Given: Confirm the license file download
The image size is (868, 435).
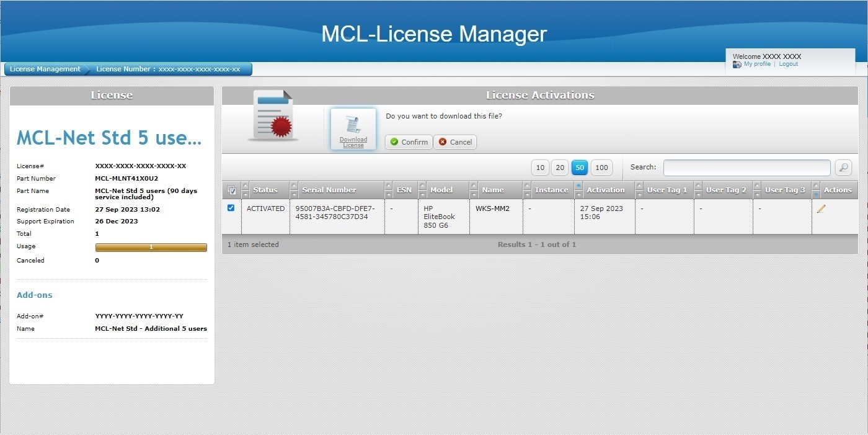Looking at the screenshot, I should (x=409, y=142).
